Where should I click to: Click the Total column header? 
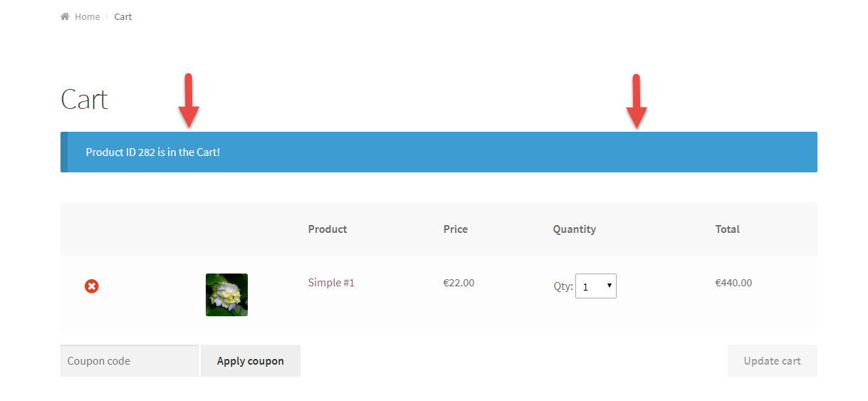pos(727,229)
